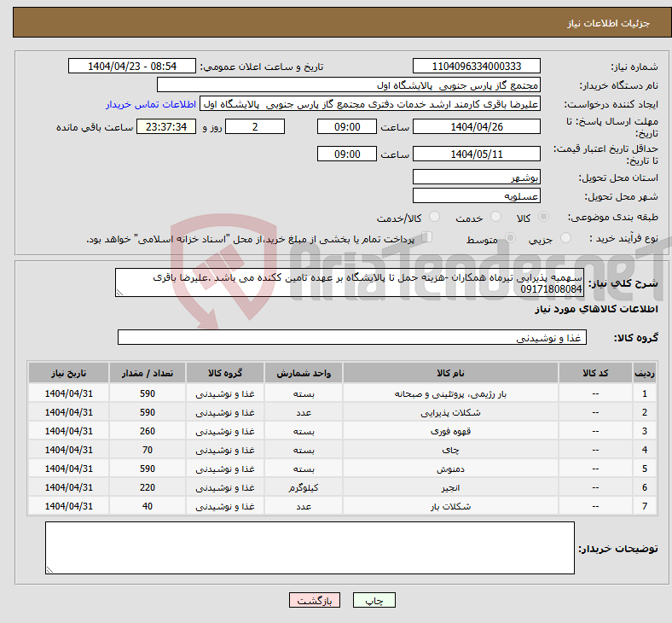Click the delivery city field عسلویه

click(477, 196)
